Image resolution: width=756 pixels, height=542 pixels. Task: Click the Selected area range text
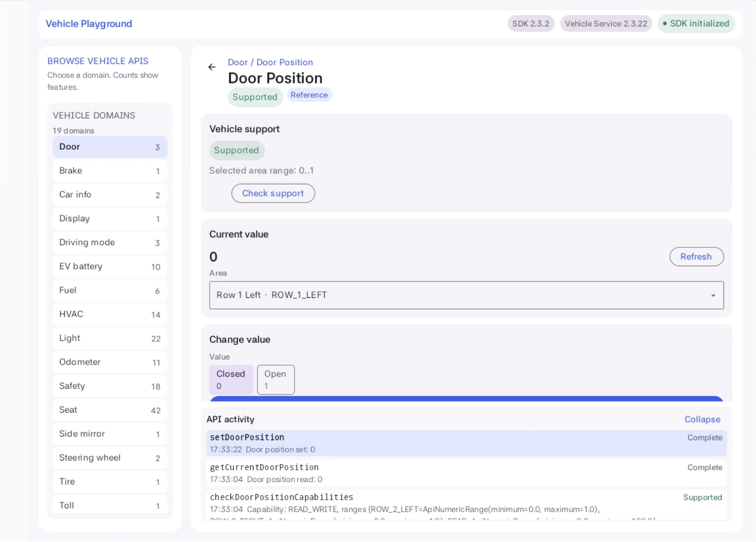point(262,170)
